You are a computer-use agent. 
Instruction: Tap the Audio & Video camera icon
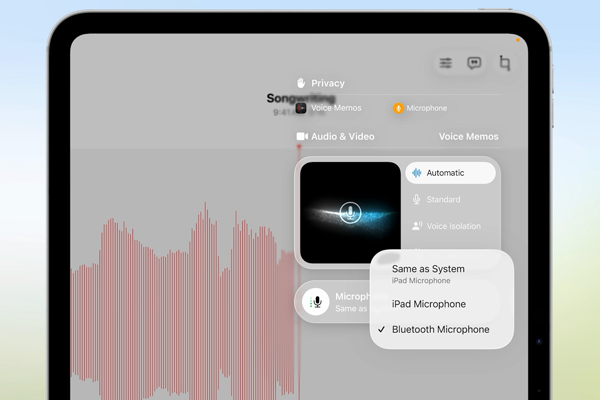[x=302, y=136]
